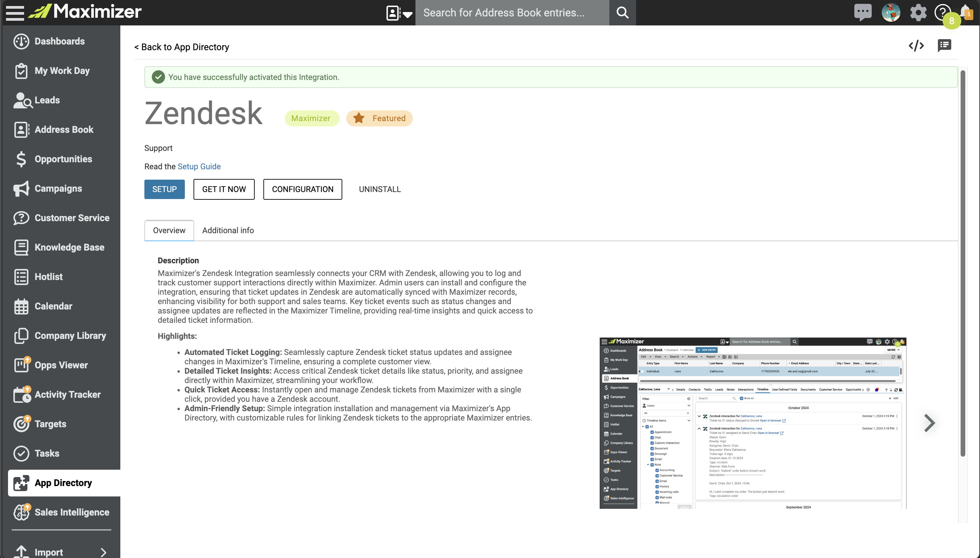This screenshot has height=558, width=980.
Task: Open the Opportunities module
Action: [64, 159]
